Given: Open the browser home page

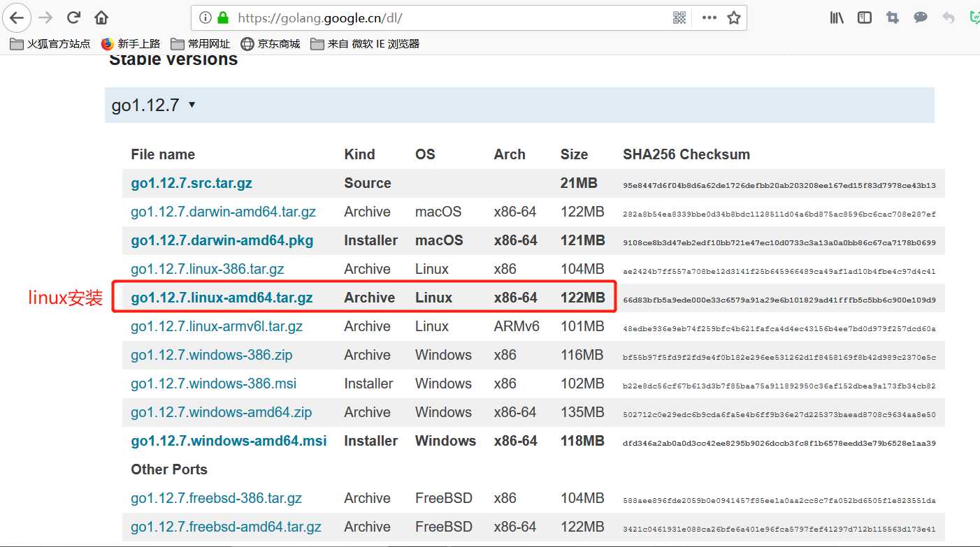Looking at the screenshot, I should pyautogui.click(x=101, y=17).
